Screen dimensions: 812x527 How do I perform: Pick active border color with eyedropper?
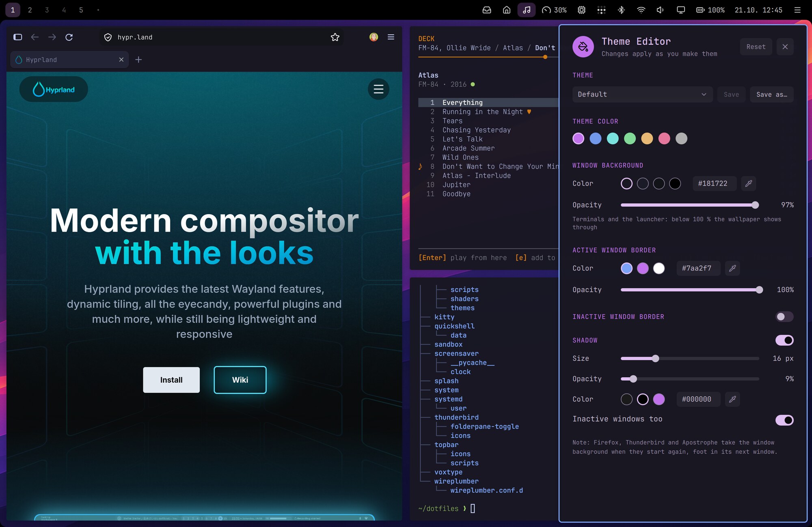pyautogui.click(x=732, y=268)
